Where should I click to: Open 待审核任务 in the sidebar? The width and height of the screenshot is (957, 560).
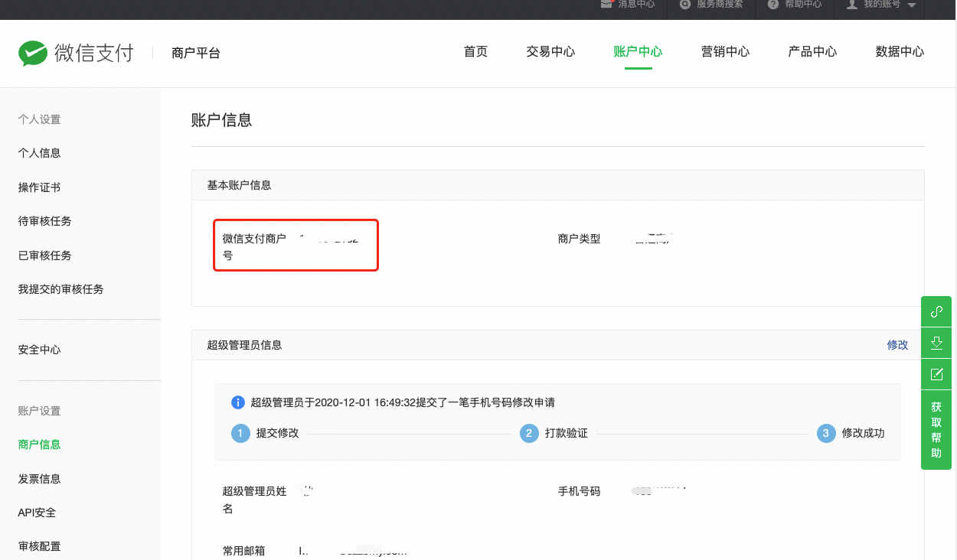click(x=45, y=221)
